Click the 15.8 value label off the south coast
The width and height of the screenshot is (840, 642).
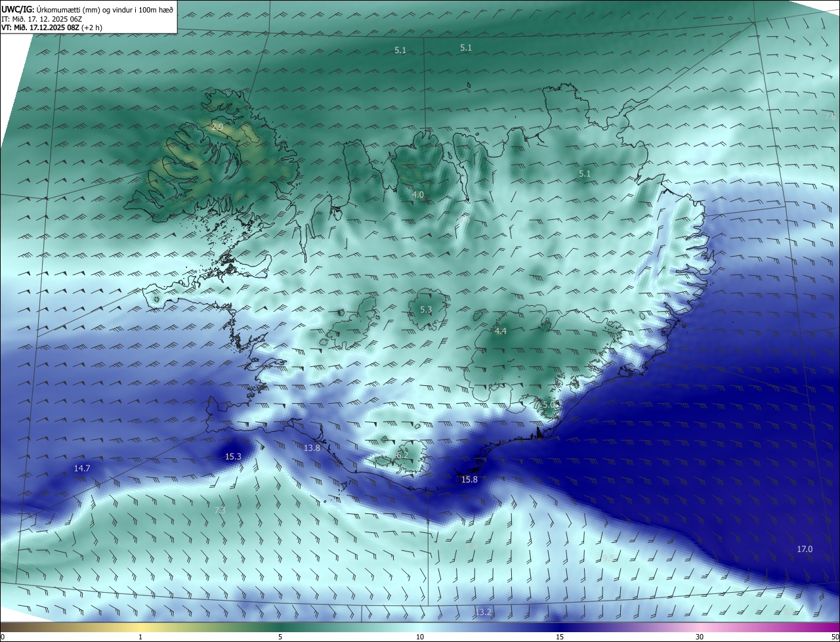pos(469,480)
